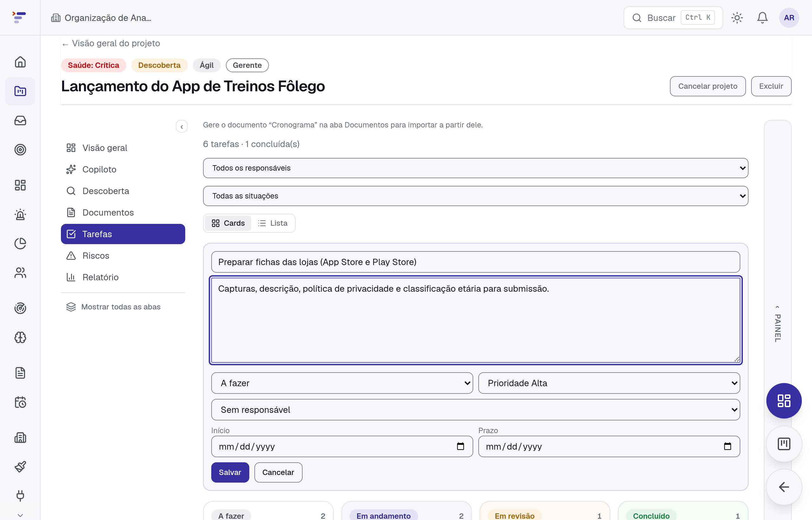Open the team people icon in sidebar
Image resolution: width=812 pixels, height=520 pixels.
click(20, 273)
